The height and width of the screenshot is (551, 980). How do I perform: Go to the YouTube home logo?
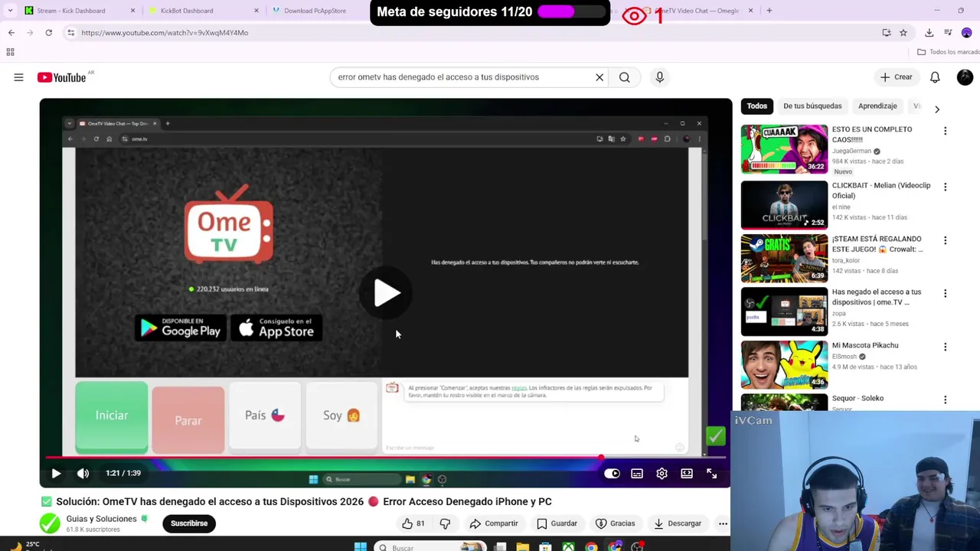61,77
